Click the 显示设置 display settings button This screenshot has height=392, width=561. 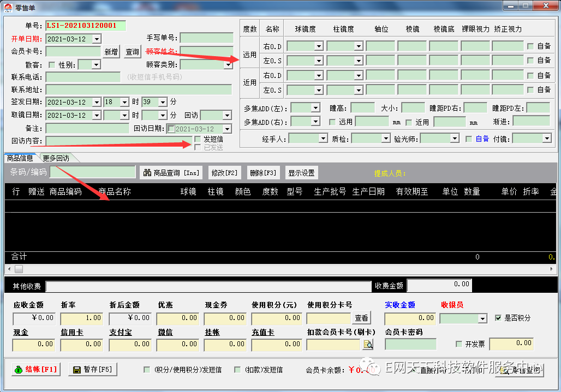(x=301, y=173)
